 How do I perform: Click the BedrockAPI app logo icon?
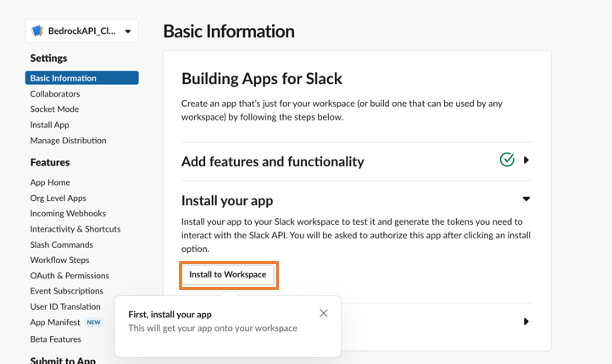(x=37, y=31)
